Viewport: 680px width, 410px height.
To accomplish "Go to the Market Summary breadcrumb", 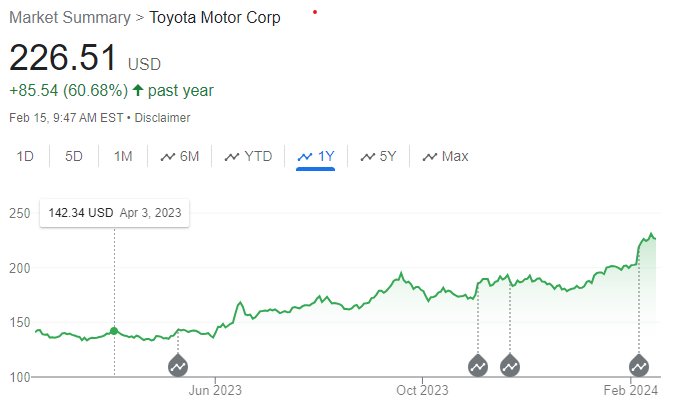I will [x=70, y=18].
